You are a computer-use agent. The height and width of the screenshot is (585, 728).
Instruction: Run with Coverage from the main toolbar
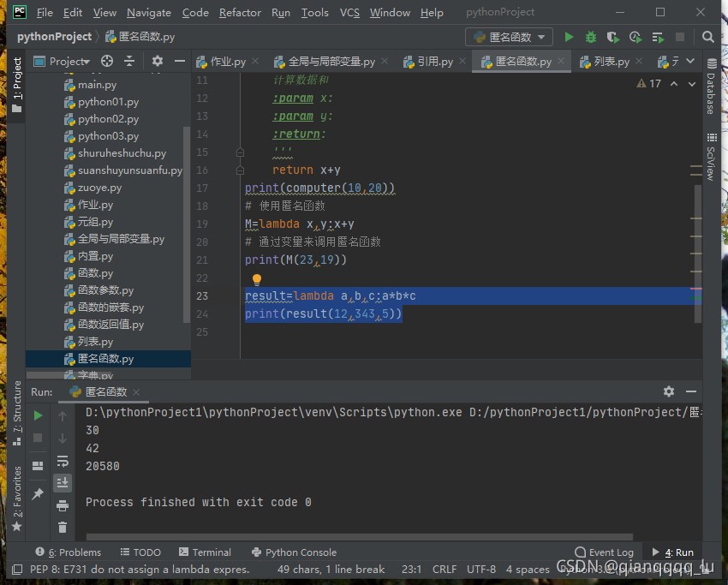click(612, 37)
